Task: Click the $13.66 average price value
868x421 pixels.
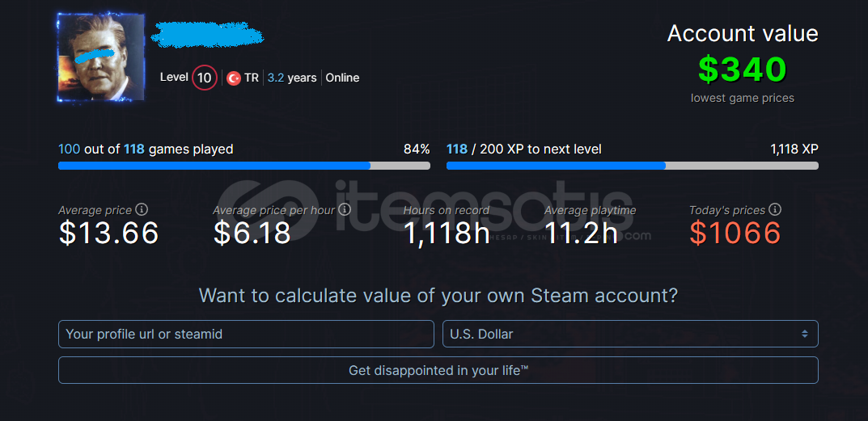Action: (x=108, y=233)
